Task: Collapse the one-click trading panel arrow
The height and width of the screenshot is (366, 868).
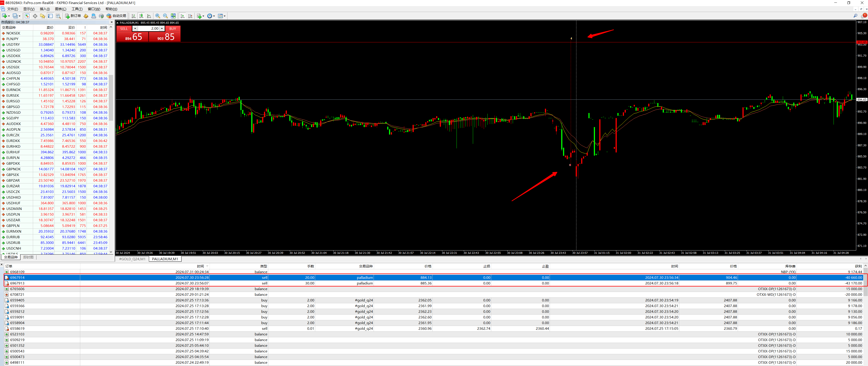Action: [118, 23]
